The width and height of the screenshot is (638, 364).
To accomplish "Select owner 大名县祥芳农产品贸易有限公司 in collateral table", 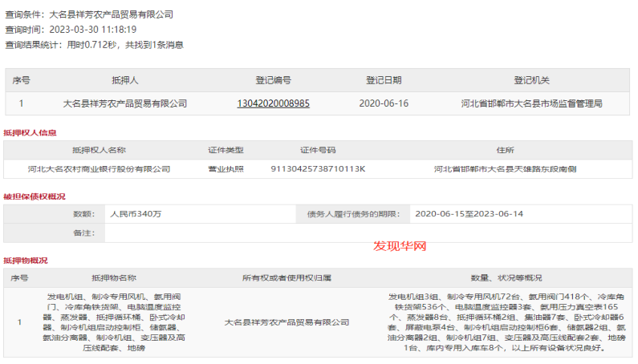I will (286, 322).
